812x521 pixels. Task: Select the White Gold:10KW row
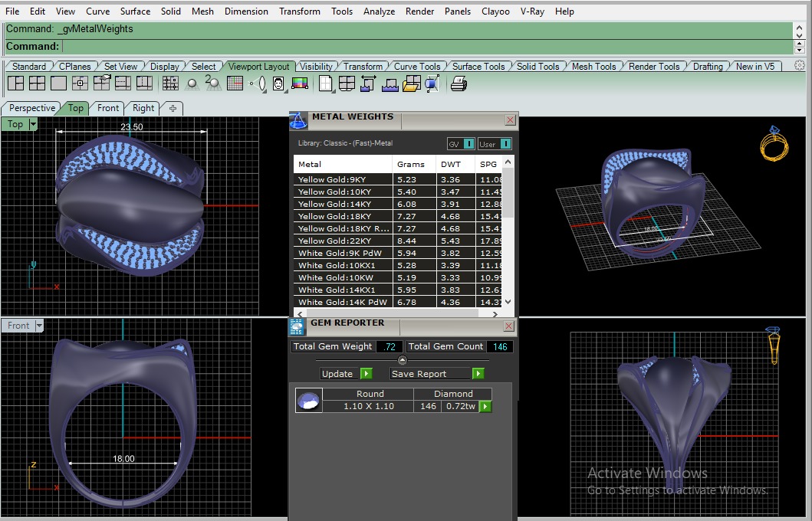tap(398, 277)
